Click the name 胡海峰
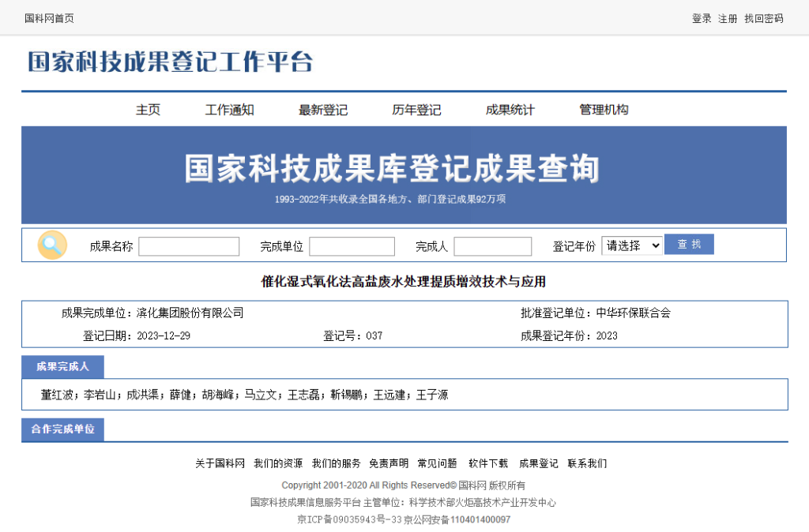Image resolution: width=809 pixels, height=532 pixels. 218,395
